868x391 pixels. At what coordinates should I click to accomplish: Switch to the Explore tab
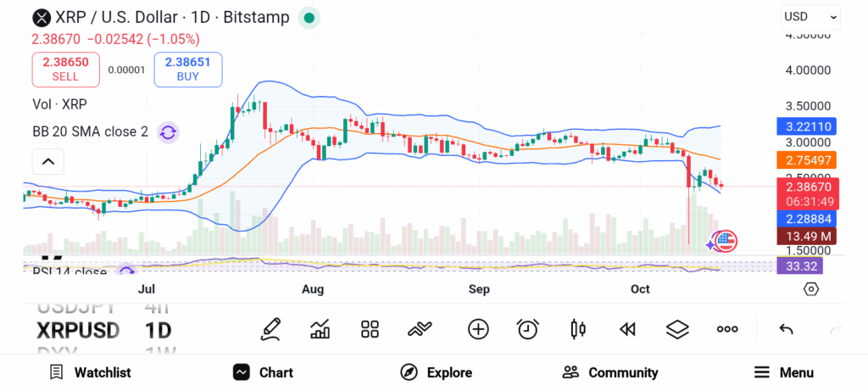point(437,372)
